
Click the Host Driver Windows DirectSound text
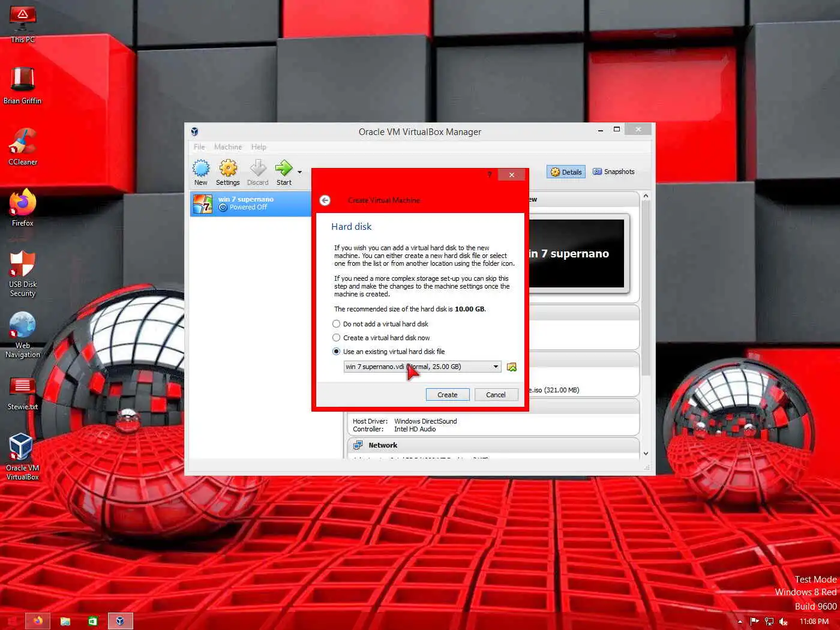tap(405, 421)
